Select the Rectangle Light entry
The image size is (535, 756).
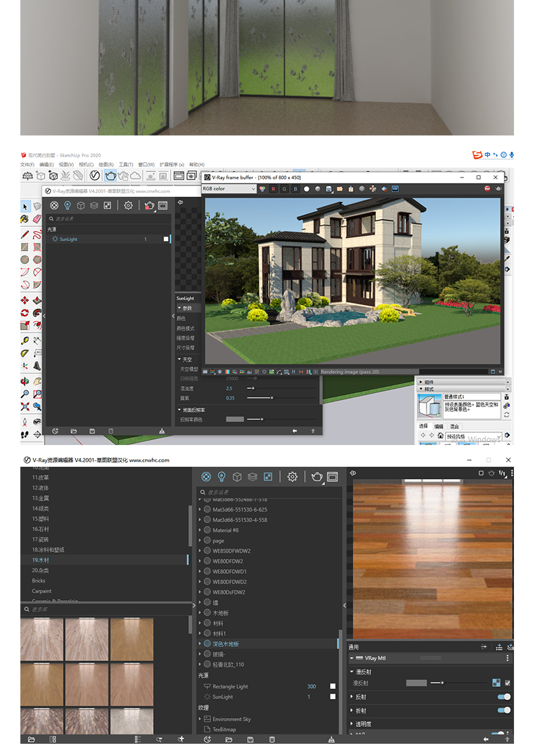(x=230, y=686)
